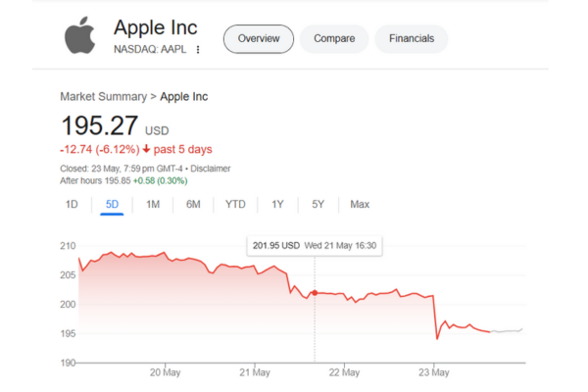
Task: Open the three-dot menu beside NASDAQ: AAPL
Action: coord(198,49)
